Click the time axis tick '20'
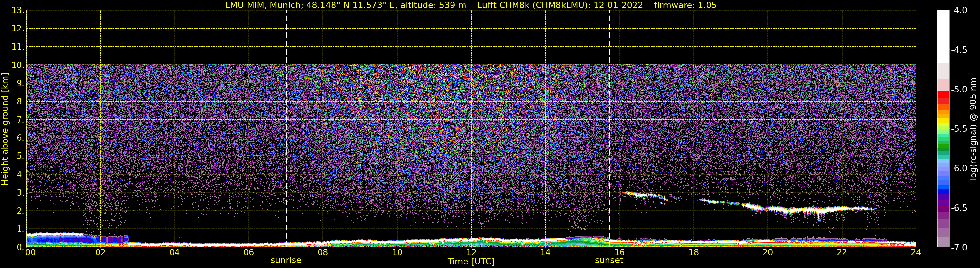This screenshot has width=980, height=268. tap(768, 252)
